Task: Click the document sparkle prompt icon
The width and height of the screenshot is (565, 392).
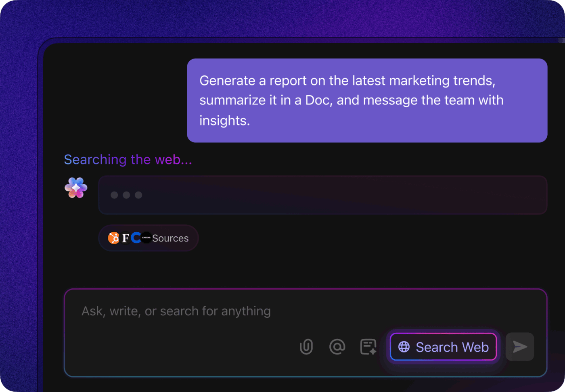Action: pyautogui.click(x=368, y=347)
